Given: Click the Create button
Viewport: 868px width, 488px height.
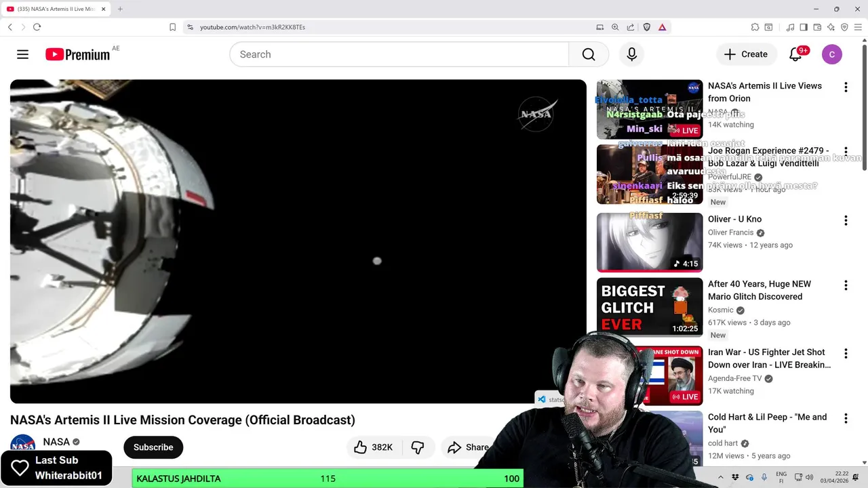Looking at the screenshot, I should [x=746, y=54].
